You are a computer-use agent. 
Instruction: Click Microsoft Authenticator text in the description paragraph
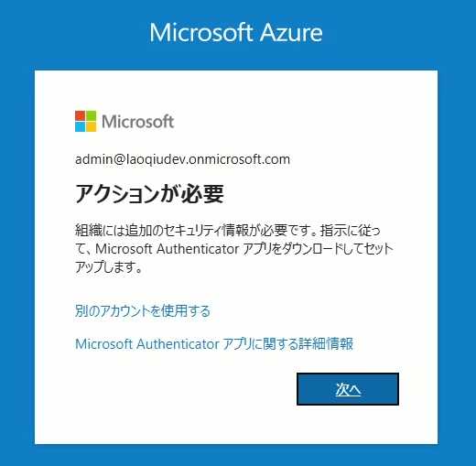coord(168,249)
